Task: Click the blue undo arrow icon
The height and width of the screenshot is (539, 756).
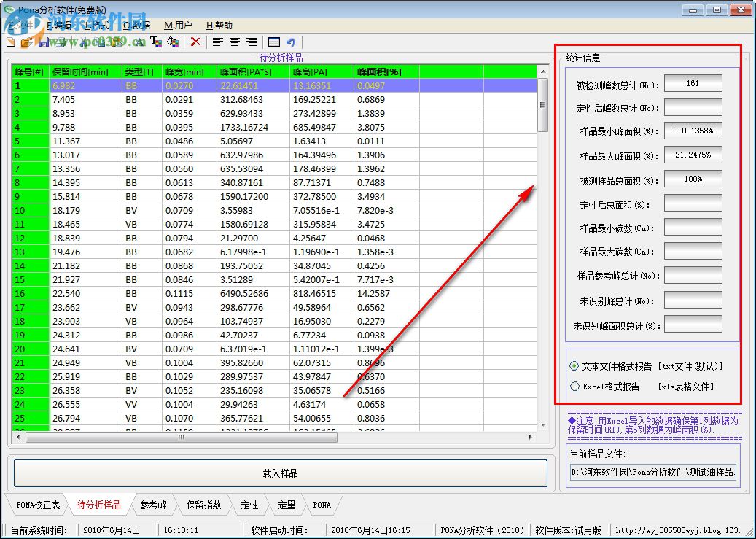Action: click(x=291, y=42)
